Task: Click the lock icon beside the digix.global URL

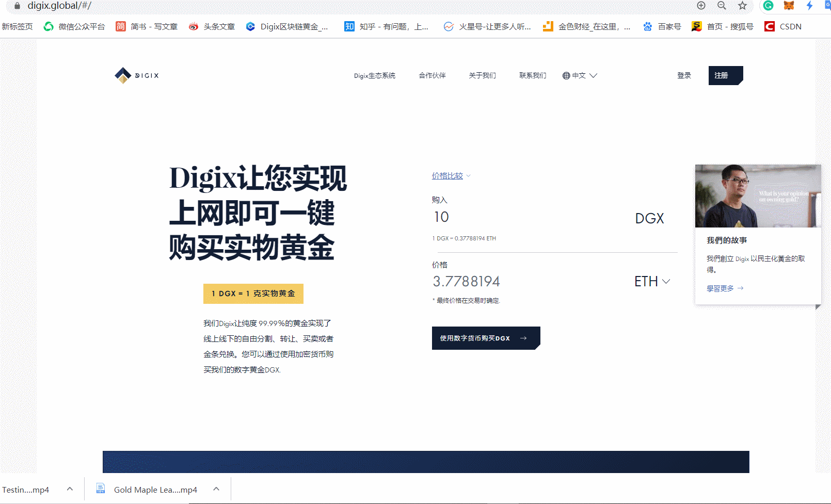Action: [17, 6]
